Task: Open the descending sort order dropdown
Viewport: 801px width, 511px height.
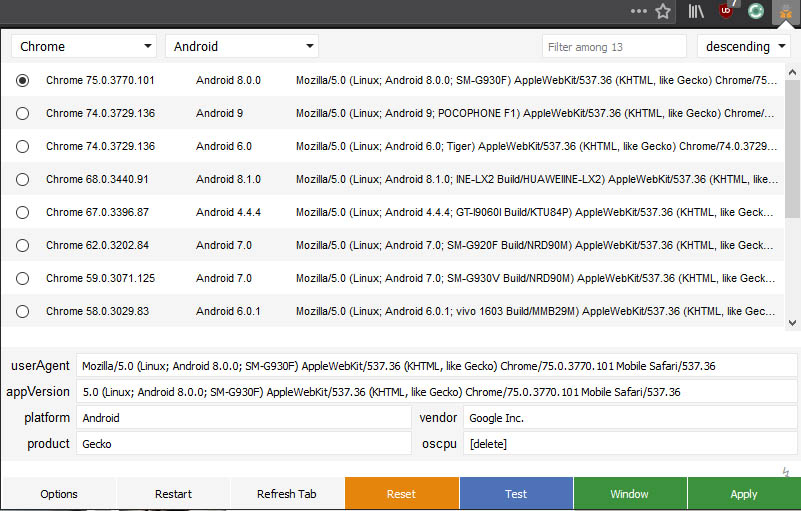Action: (744, 47)
